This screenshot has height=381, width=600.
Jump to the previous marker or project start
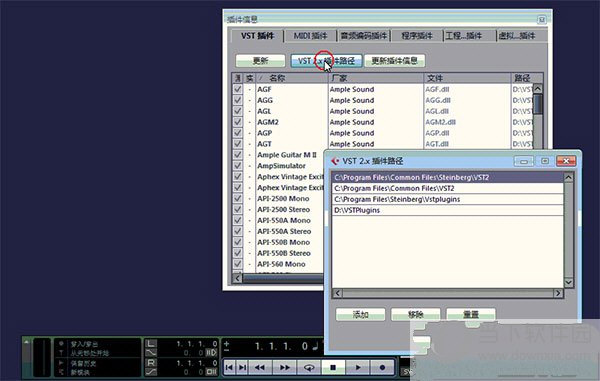click(229, 367)
